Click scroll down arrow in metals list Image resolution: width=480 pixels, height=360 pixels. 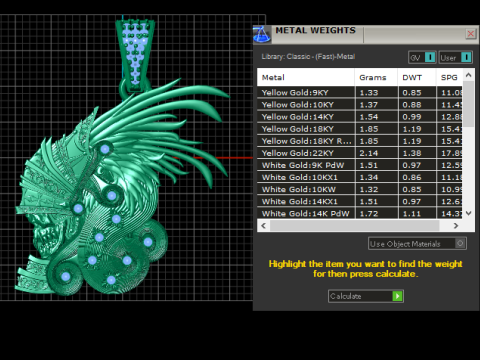tap(469, 213)
